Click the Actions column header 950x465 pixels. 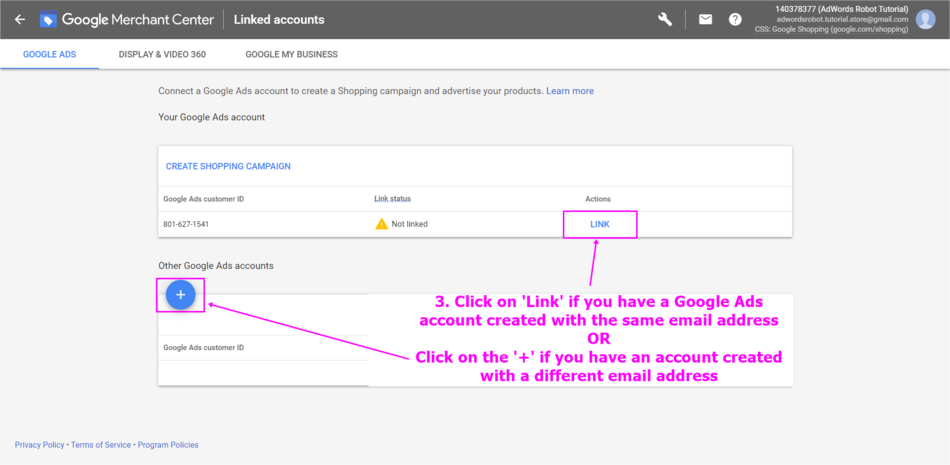pyautogui.click(x=598, y=199)
